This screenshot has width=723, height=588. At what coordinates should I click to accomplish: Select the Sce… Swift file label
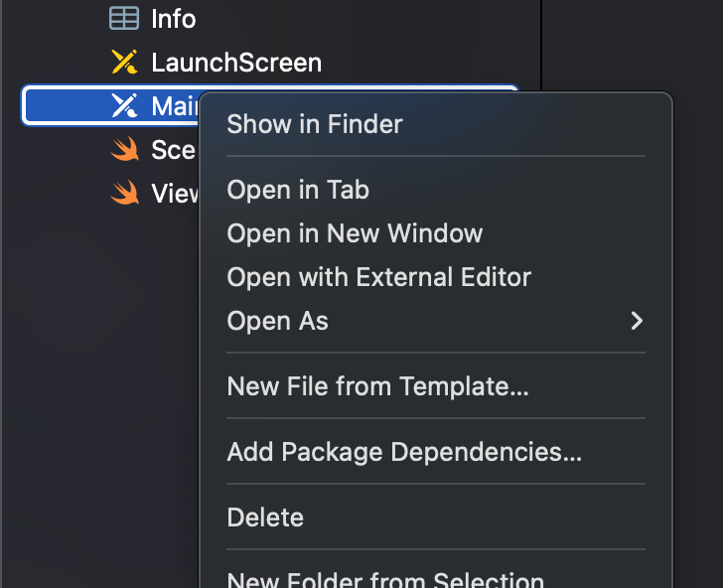pos(174,149)
